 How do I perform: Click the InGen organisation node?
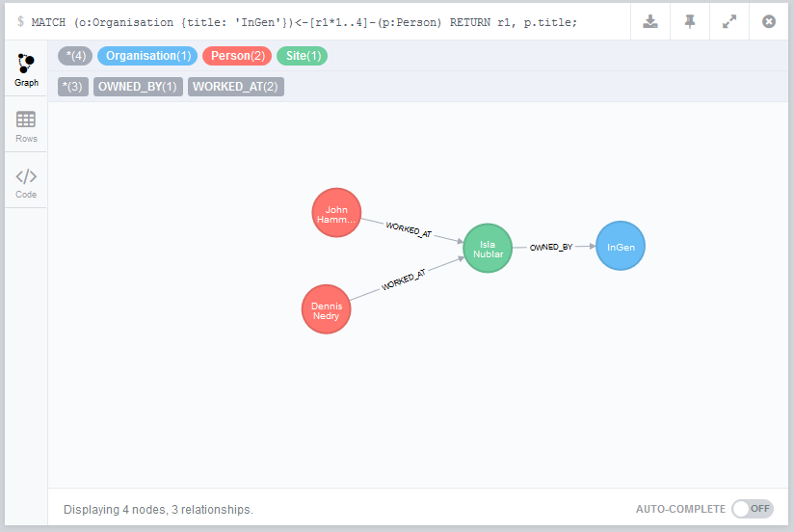click(x=621, y=246)
